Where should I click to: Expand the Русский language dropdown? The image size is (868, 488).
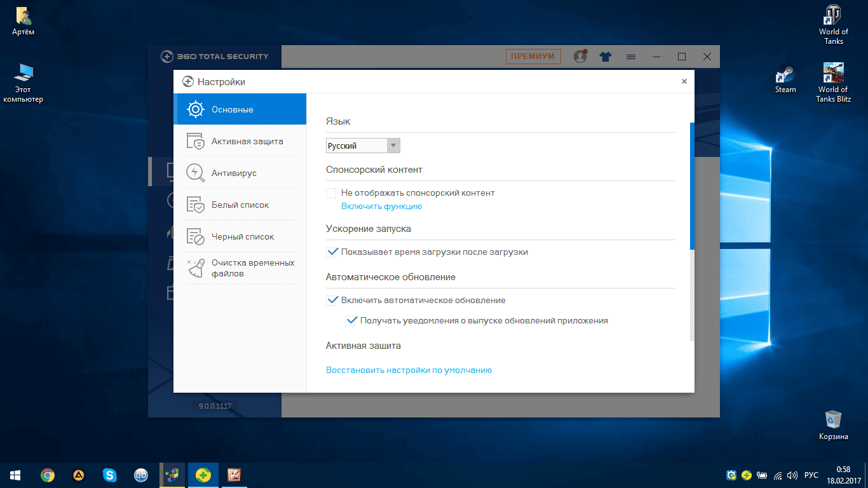click(363, 146)
